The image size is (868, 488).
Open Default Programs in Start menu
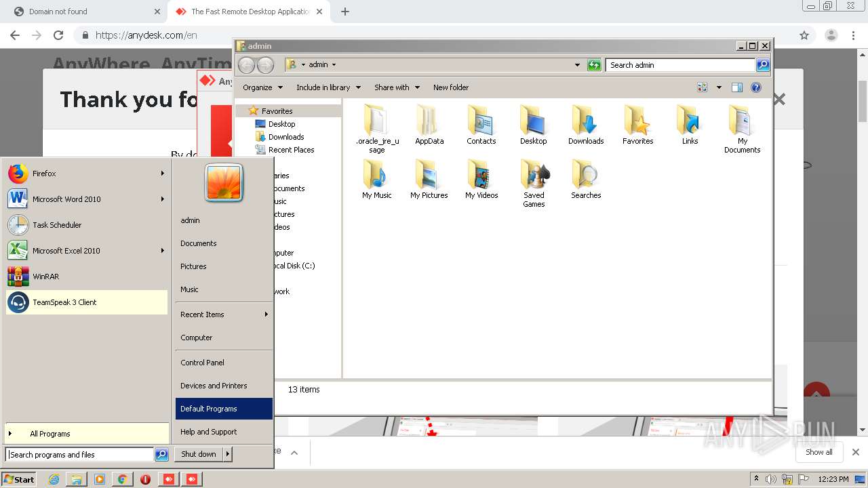[x=224, y=409]
